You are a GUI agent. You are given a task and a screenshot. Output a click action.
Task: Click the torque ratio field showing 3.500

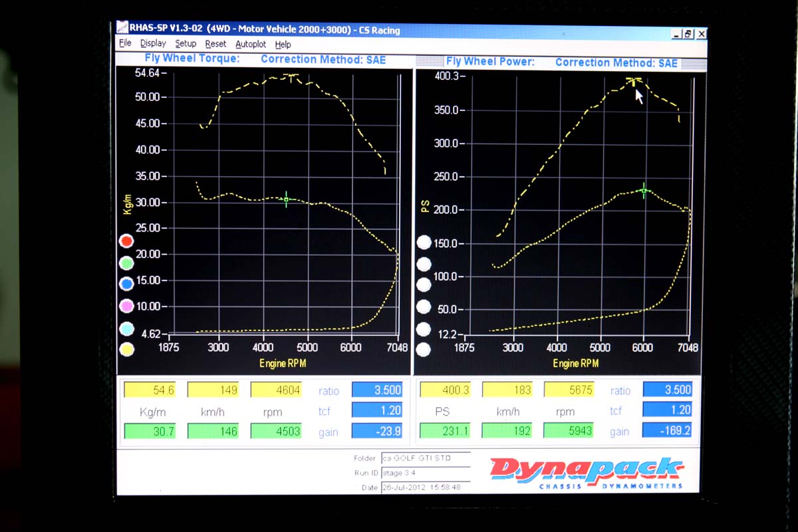tap(378, 390)
